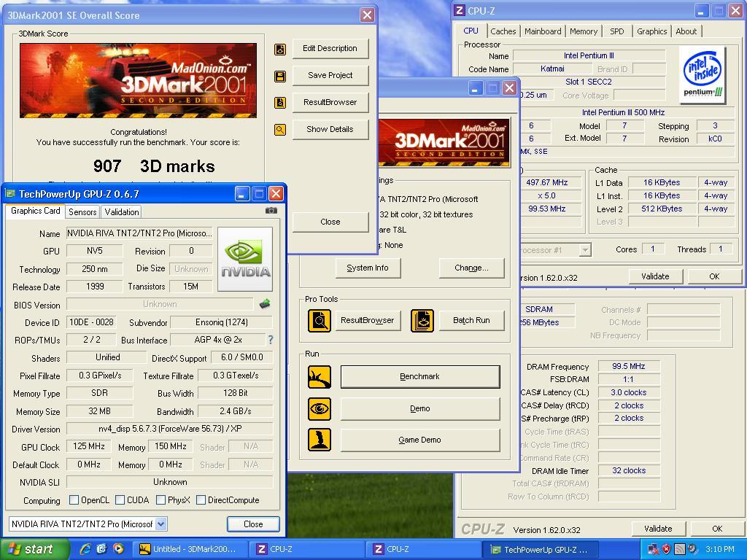This screenshot has width=747, height=560.
Task: Click the Batch Run documents icon
Action: [x=422, y=321]
